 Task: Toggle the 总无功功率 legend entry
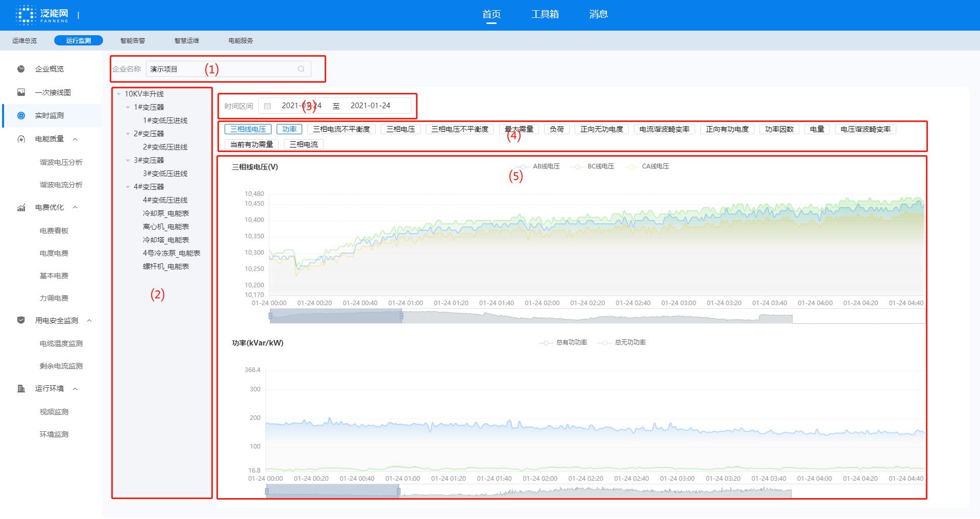coord(622,342)
